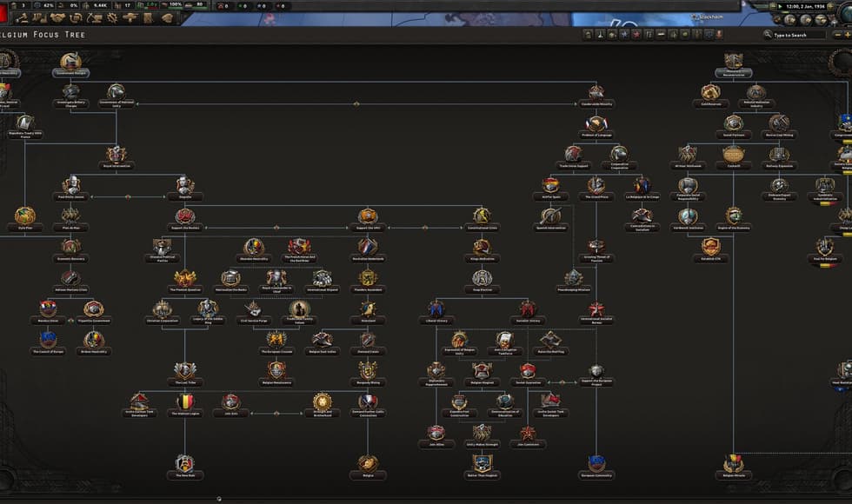The width and height of the screenshot is (852, 504).
Task: Select the Flanders Ascendant focus
Action: (368, 282)
